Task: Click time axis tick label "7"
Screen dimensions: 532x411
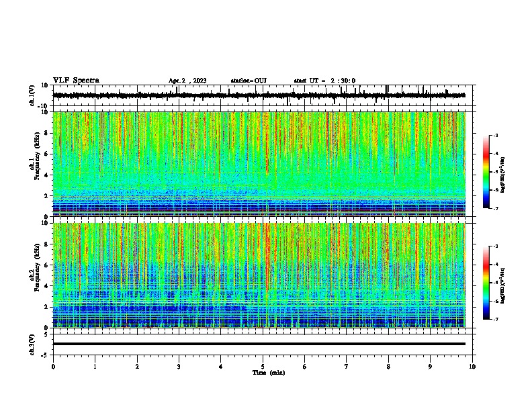Action: [347, 367]
